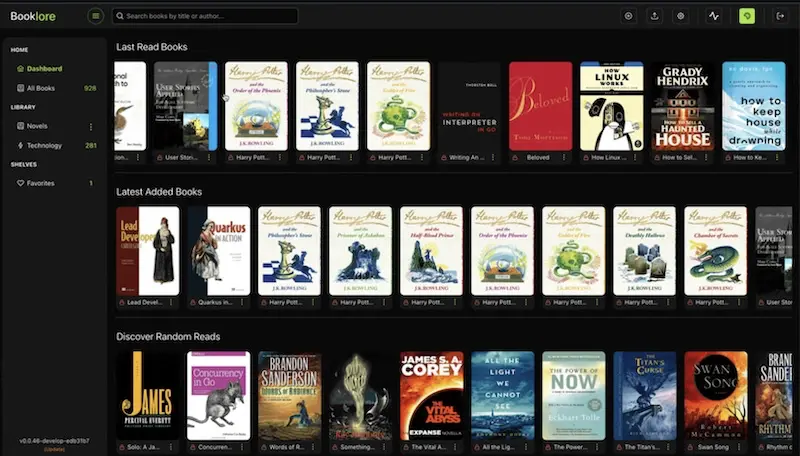The height and width of the screenshot is (456, 800).
Task: Click the Booklore logo
Action: (33, 16)
